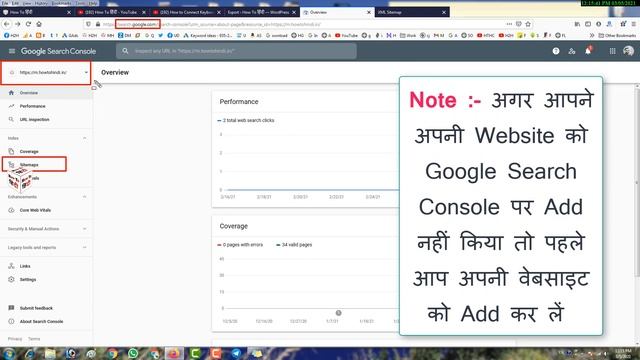The height and width of the screenshot is (360, 640).
Task: Click the Help question mark icon
Action: pos(556,51)
